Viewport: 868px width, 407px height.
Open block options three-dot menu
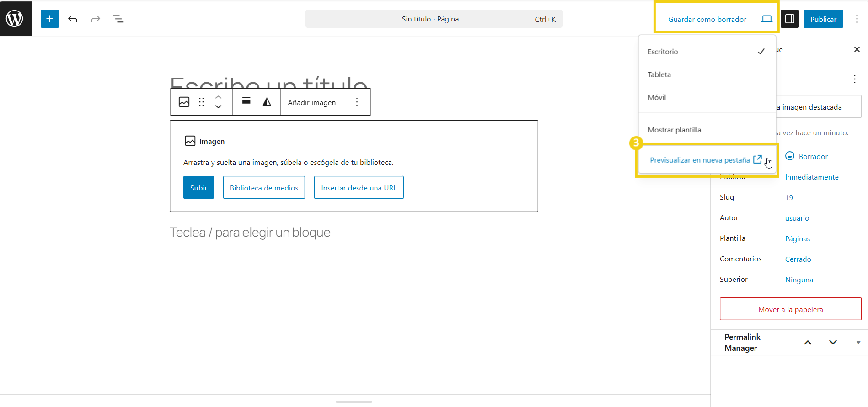point(357,102)
